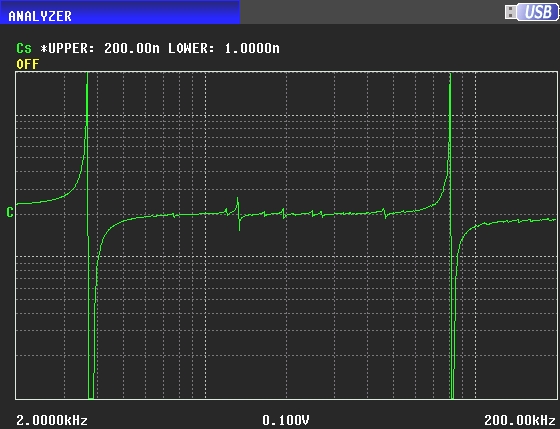
Task: Edit the LOWER 1.0000n limit value
Action: click(252, 48)
